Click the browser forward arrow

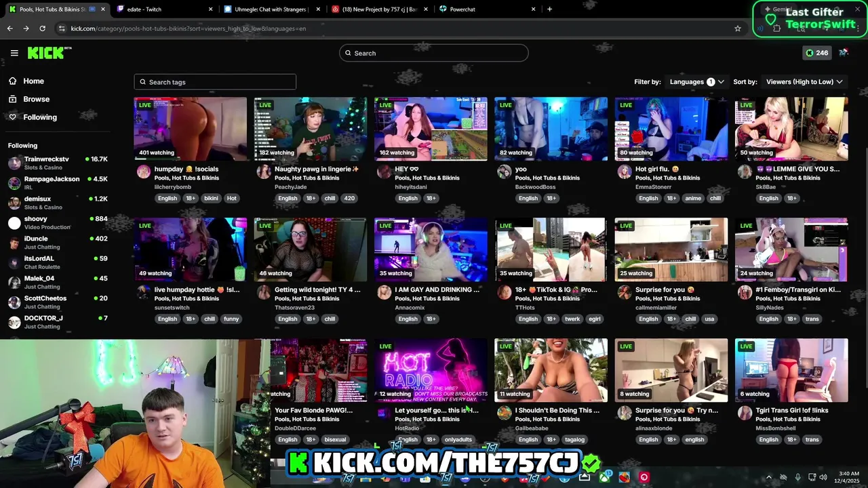[26, 28]
